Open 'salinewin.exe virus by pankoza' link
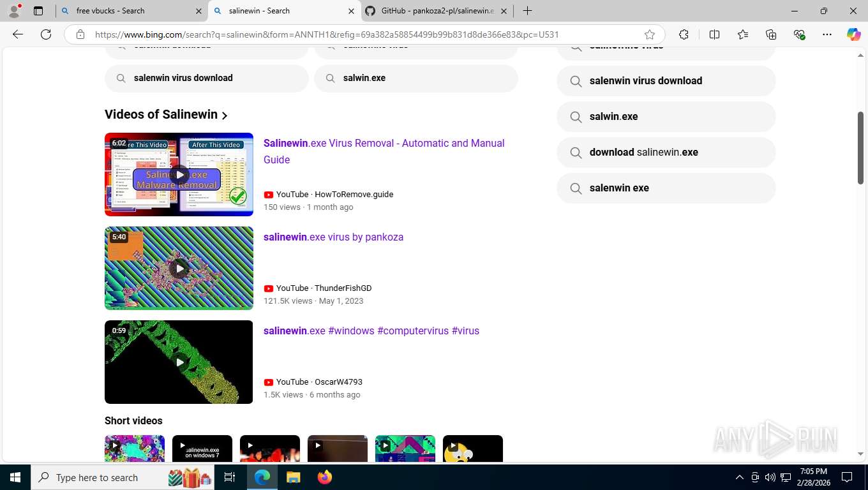868x490 pixels. 333,237
